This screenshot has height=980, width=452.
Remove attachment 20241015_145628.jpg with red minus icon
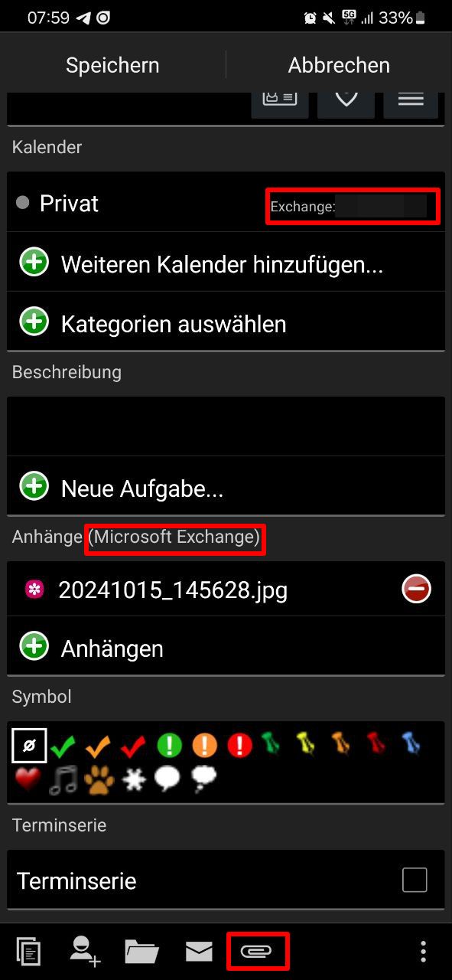click(417, 590)
